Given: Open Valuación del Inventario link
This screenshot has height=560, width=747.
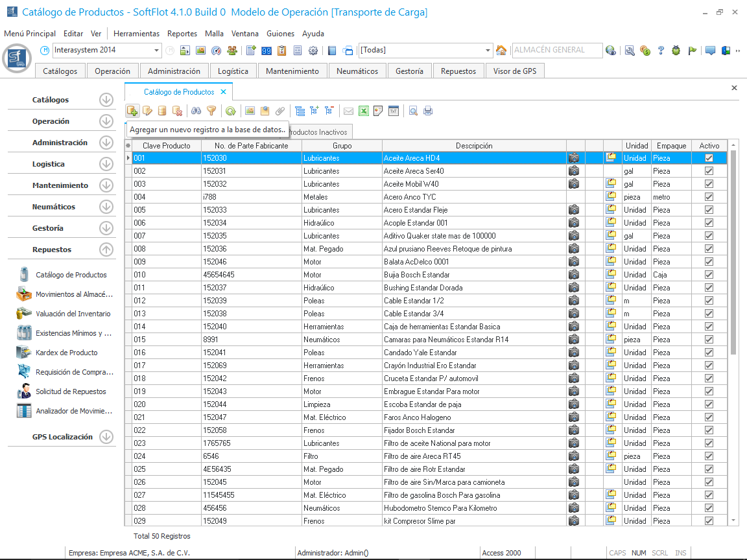Looking at the screenshot, I should 73,314.
